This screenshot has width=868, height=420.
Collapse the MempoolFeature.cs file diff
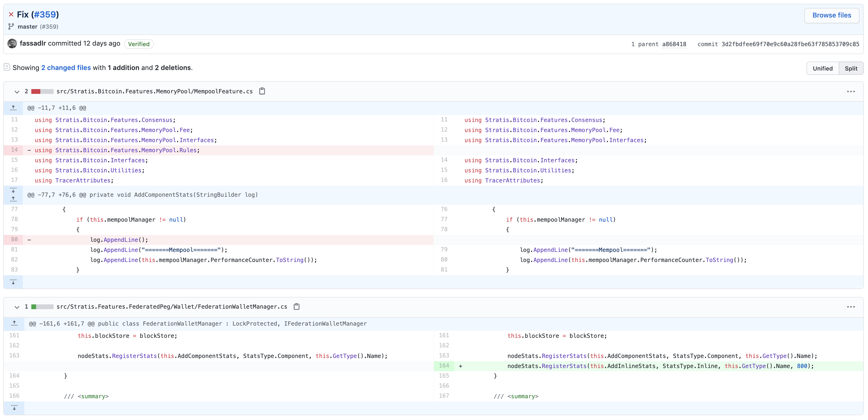pos(17,91)
